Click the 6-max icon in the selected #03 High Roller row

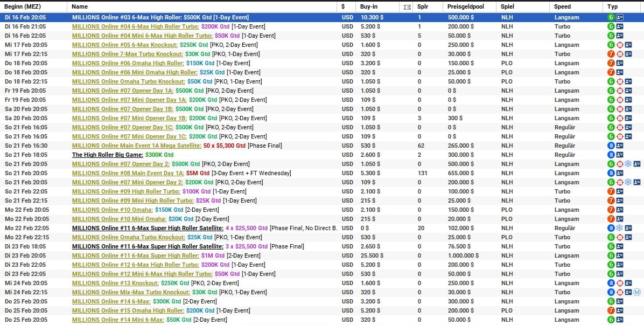pos(611,17)
